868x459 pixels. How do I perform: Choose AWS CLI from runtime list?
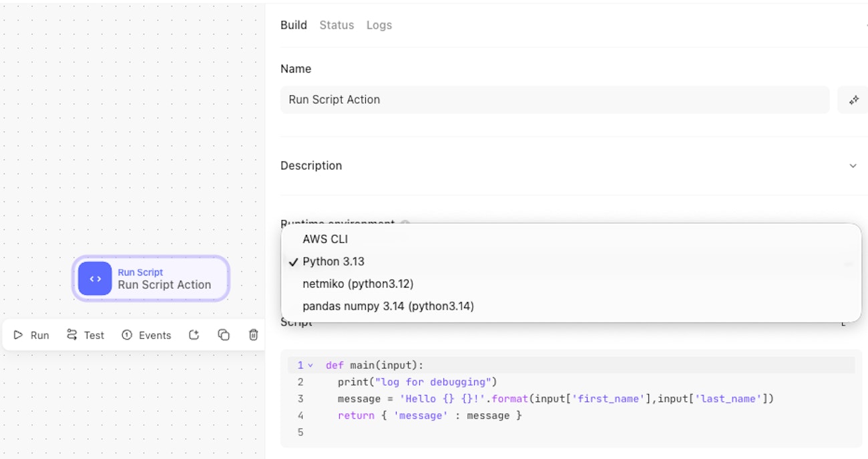pos(325,239)
